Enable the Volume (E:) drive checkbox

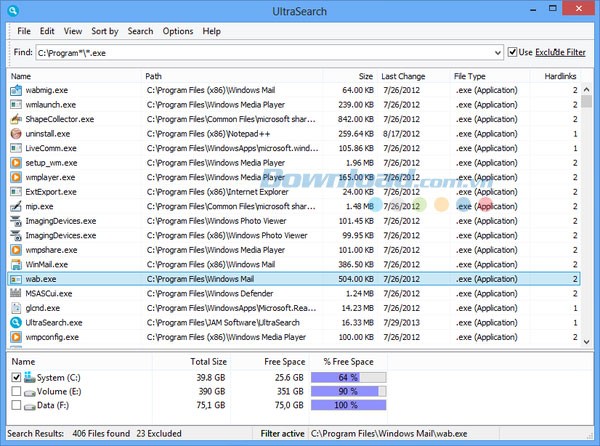click(15, 393)
